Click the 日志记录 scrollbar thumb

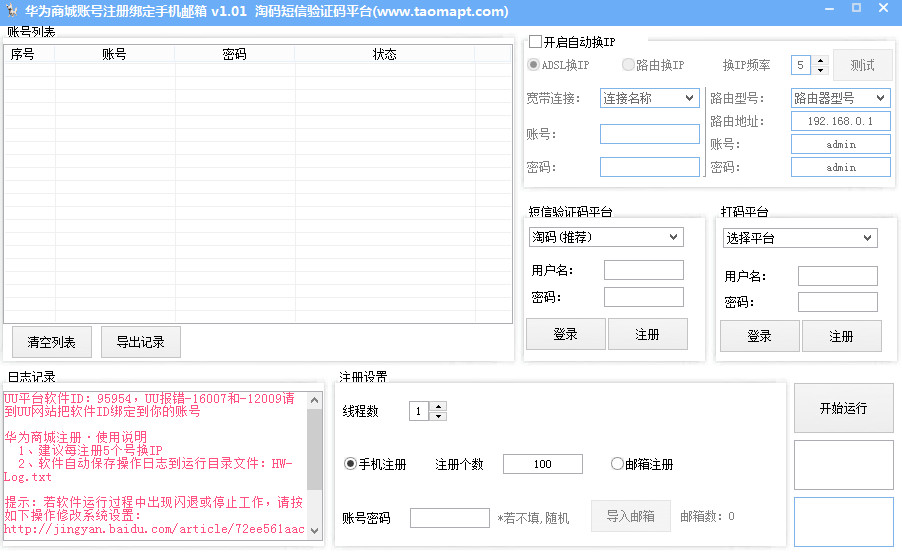[315, 449]
